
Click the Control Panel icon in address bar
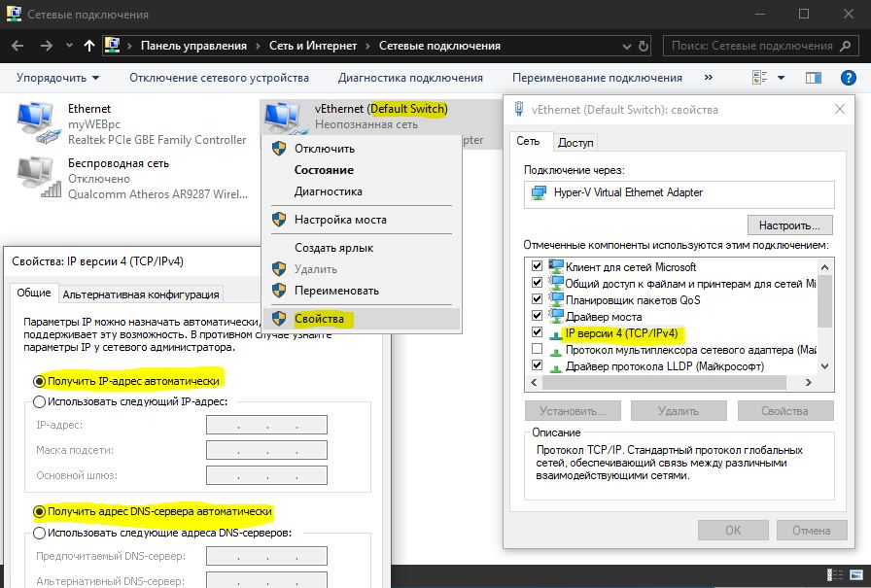(x=112, y=45)
